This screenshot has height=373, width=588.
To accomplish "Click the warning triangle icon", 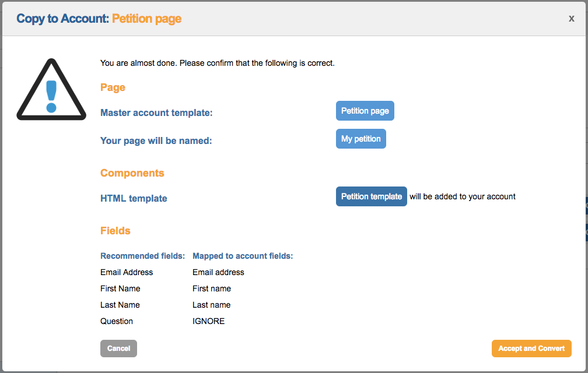I will point(51,90).
